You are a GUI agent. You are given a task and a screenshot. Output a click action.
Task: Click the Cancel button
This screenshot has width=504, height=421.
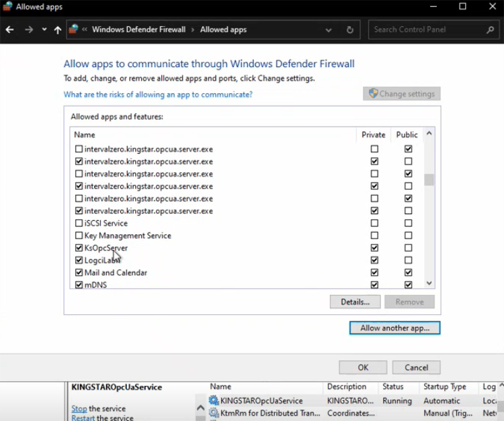point(416,367)
